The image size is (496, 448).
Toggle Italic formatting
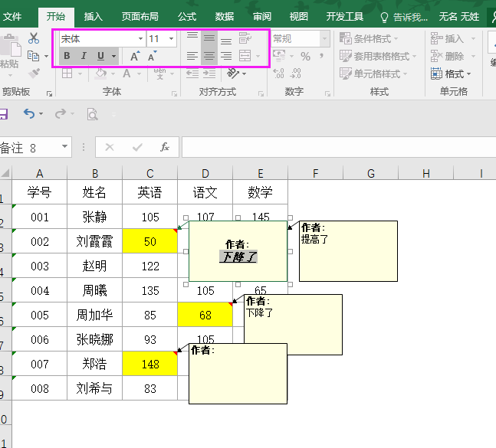tap(84, 56)
